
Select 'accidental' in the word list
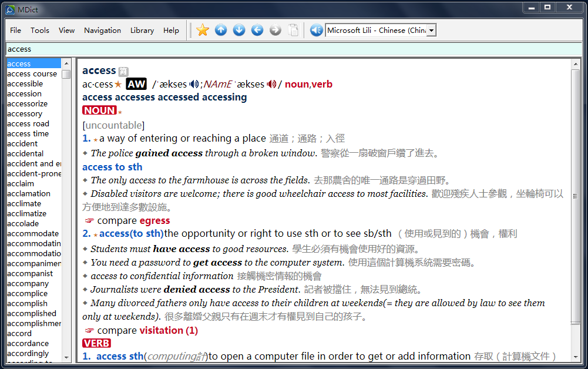pos(25,154)
